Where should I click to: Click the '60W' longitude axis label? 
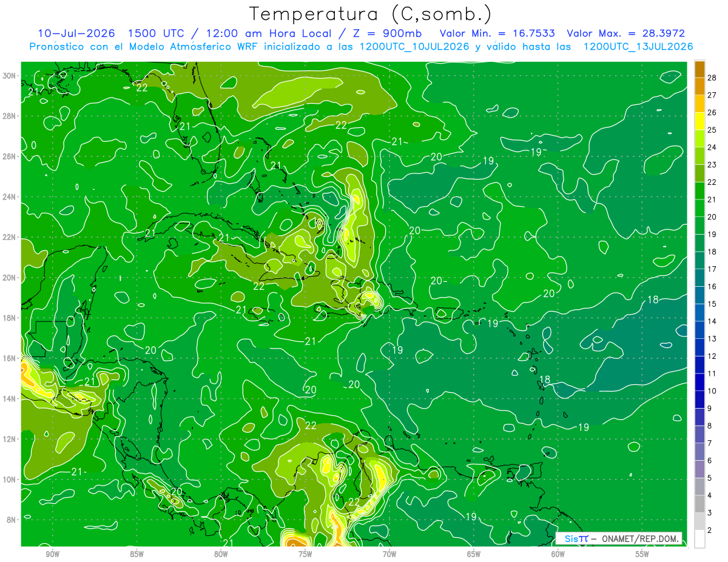pos(558,554)
